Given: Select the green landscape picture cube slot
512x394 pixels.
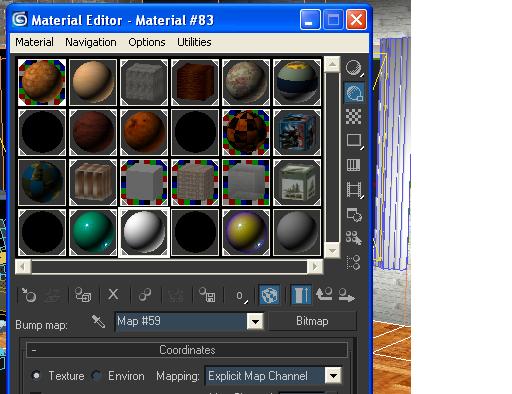Looking at the screenshot, I should click(x=297, y=182).
